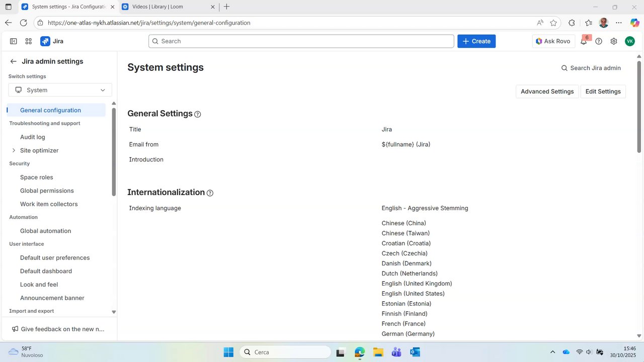The width and height of the screenshot is (644, 362).
Task: Open a new browser tab
Action: click(226, 7)
